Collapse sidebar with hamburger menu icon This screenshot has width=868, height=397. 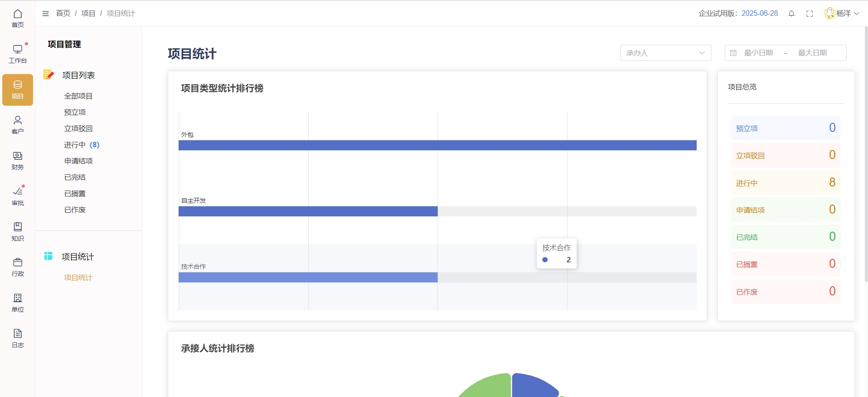(x=46, y=14)
